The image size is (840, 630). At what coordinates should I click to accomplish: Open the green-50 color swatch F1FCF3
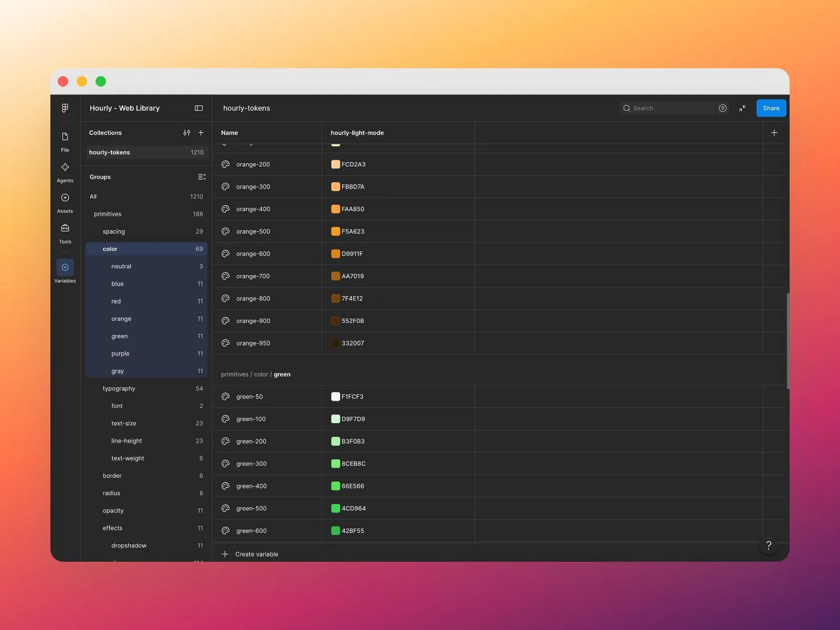click(335, 396)
